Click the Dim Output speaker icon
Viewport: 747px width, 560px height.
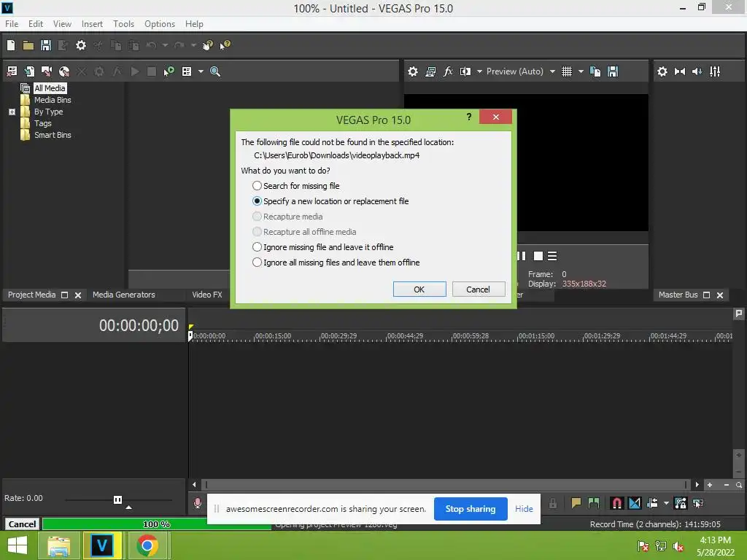coord(697,71)
